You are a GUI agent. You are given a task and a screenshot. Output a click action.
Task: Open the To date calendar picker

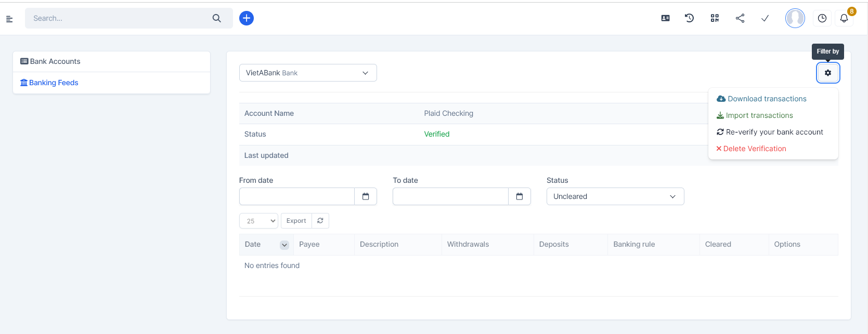pyautogui.click(x=519, y=196)
